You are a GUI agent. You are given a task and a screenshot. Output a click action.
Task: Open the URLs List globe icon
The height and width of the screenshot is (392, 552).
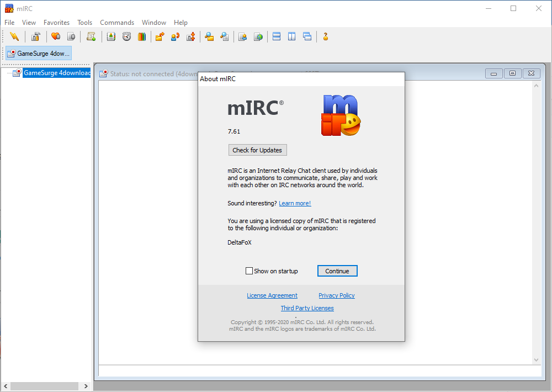[258, 36]
